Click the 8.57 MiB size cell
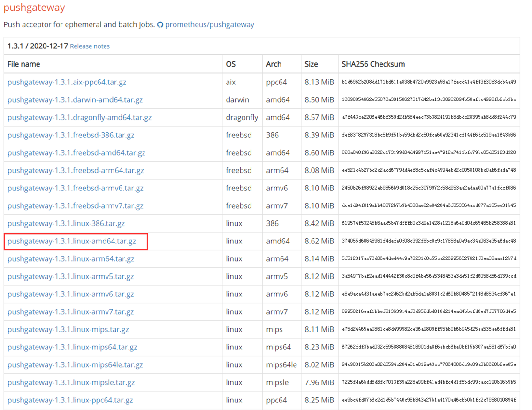Image resolution: width=532 pixels, height=410 pixels. coord(319,117)
